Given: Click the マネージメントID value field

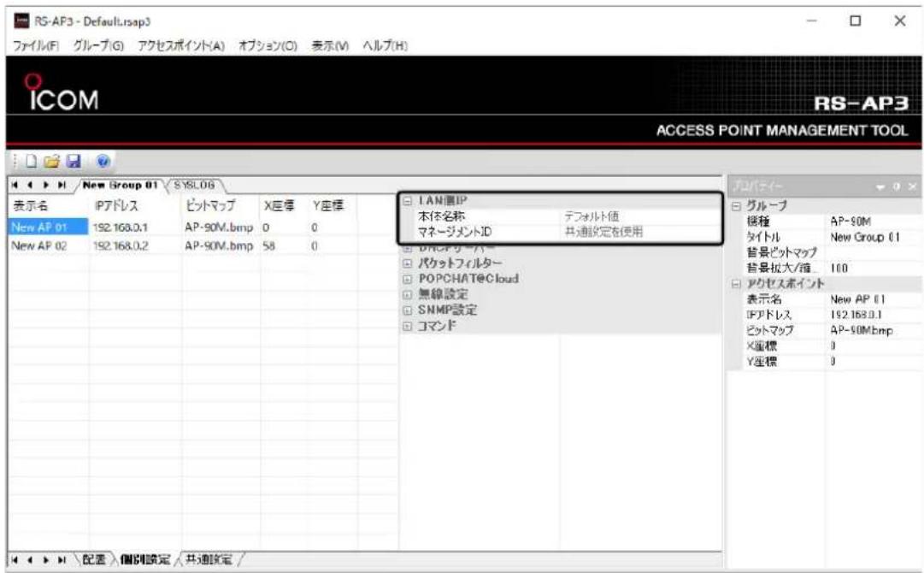Looking at the screenshot, I should (x=639, y=233).
